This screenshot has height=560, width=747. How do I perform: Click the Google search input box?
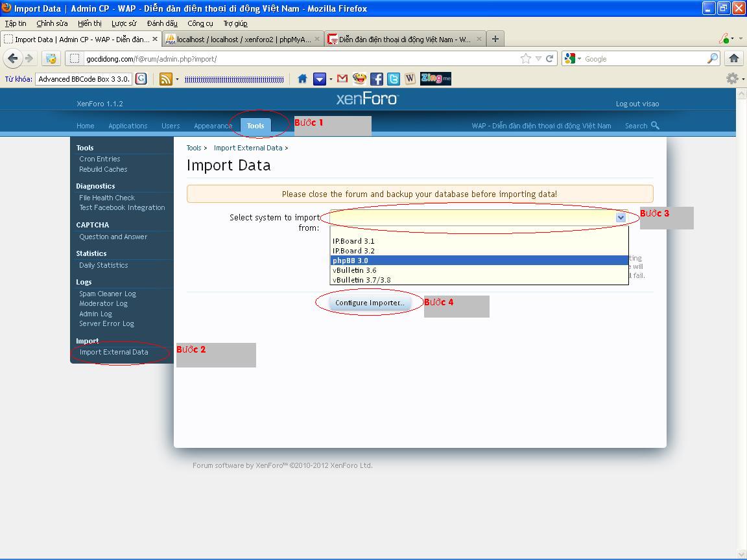coord(644,58)
